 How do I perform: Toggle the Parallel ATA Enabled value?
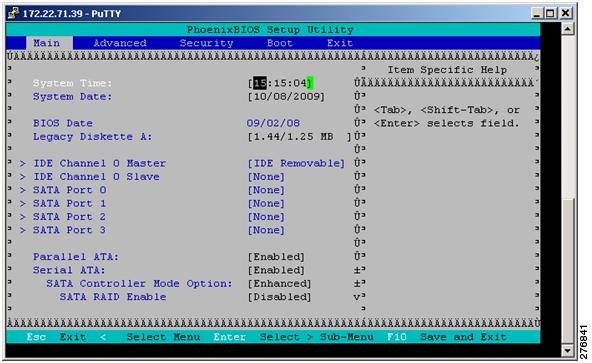tap(276, 257)
